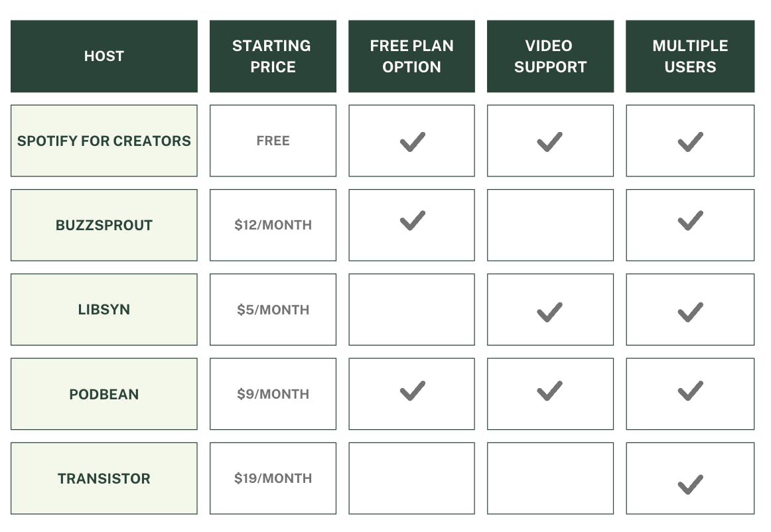Click the $19/MONTH Transistor price cell
The width and height of the screenshot is (771, 532).
273,478
